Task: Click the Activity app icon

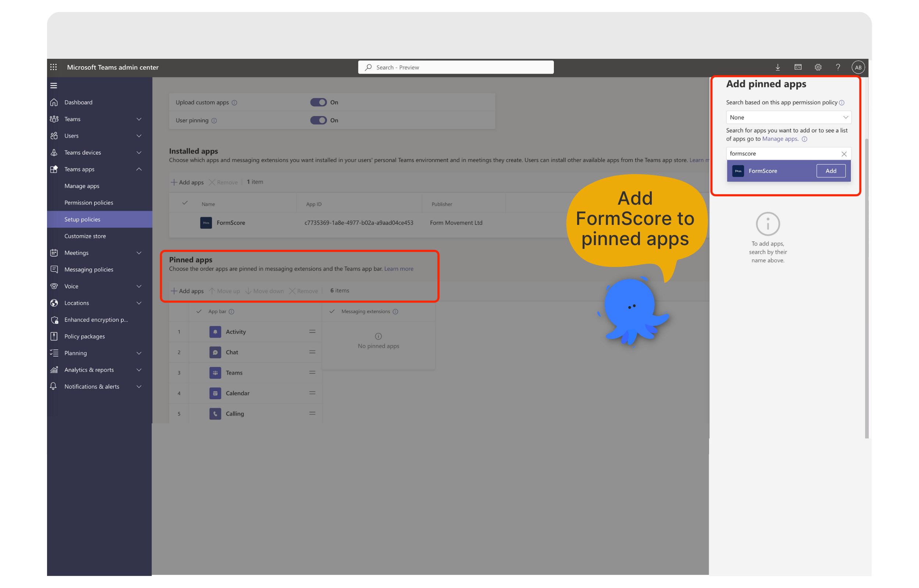Action: (215, 332)
